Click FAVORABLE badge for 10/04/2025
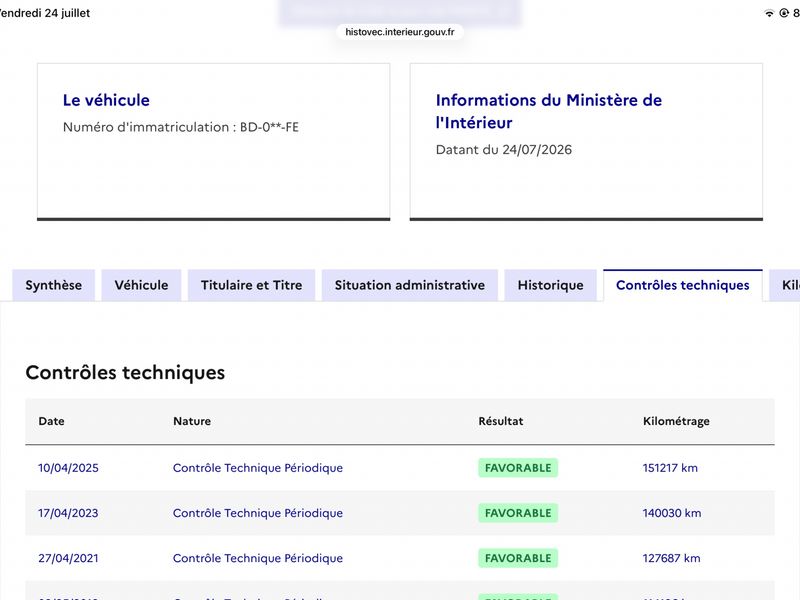Screen dimensions: 800x600 (x=518, y=468)
